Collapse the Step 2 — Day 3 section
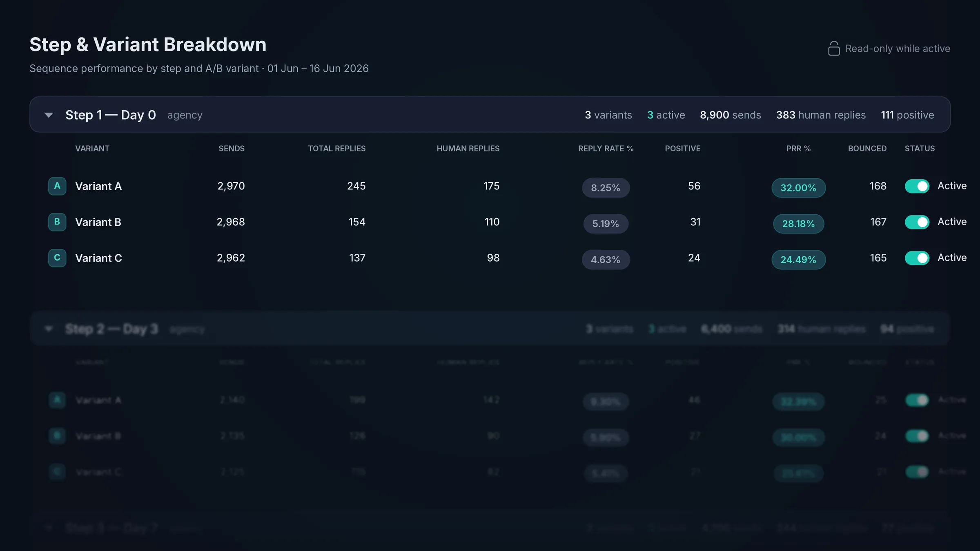Image resolution: width=980 pixels, height=551 pixels. pos(49,329)
